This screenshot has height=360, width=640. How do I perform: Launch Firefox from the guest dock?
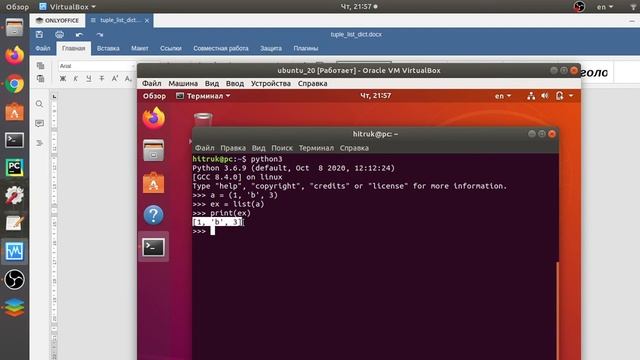point(154,118)
